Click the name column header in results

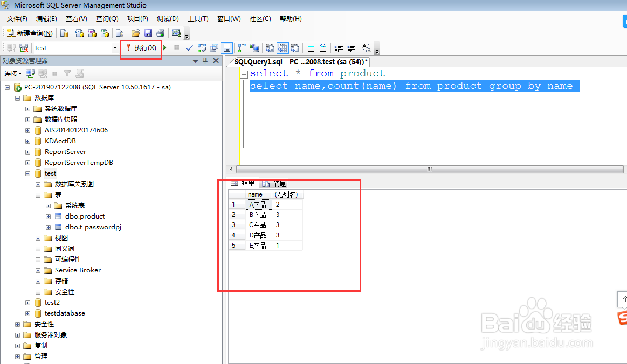(x=259, y=194)
